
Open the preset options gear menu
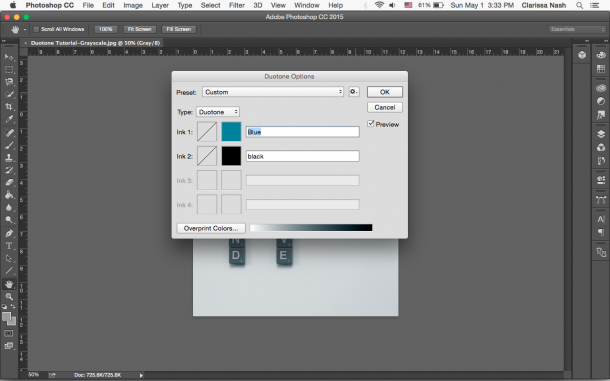(354, 92)
